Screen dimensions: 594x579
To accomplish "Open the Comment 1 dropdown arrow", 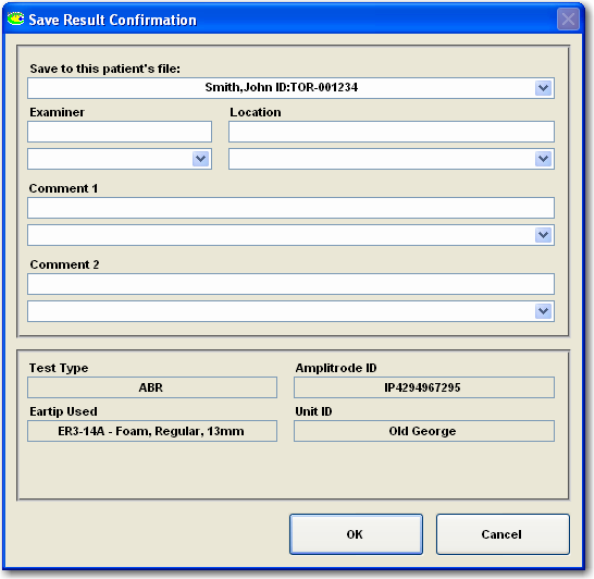I will 543,235.
